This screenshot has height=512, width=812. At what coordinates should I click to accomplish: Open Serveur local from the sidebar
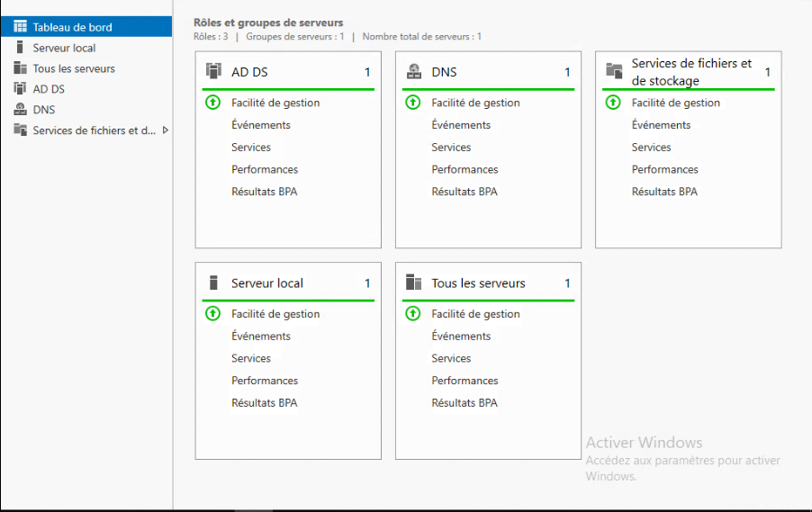[64, 48]
